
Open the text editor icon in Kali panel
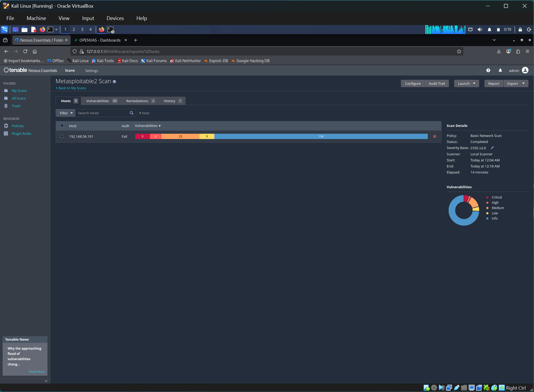pyautogui.click(x=33, y=29)
